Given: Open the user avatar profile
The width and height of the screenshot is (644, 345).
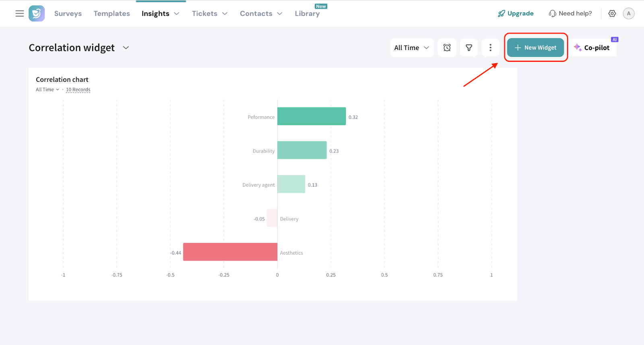Looking at the screenshot, I should [629, 14].
